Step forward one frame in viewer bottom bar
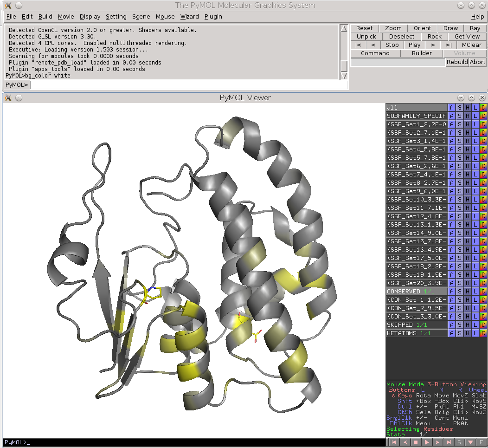Image resolution: width=488 pixels, height=448 pixels. (437, 442)
